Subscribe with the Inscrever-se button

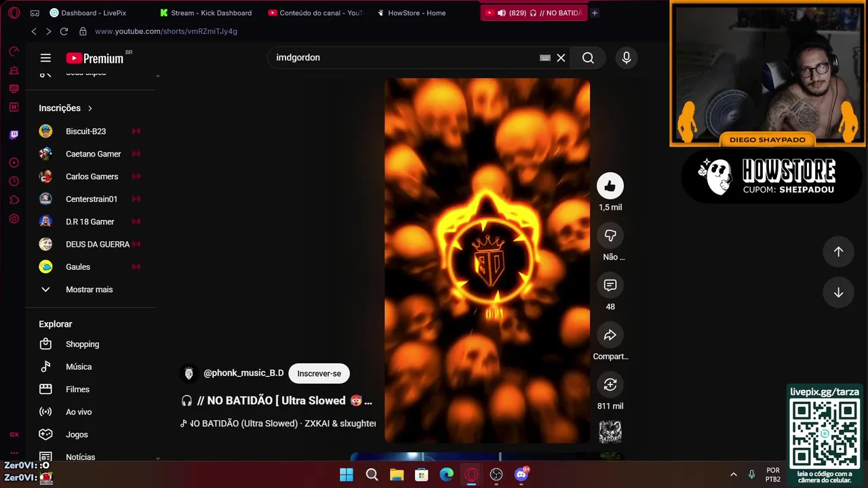click(x=319, y=373)
